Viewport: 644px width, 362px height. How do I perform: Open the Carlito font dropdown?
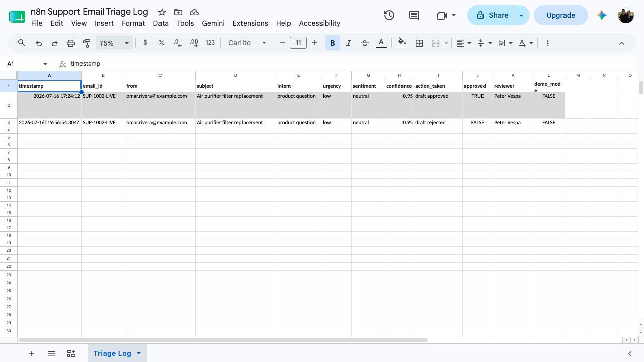[x=247, y=43]
